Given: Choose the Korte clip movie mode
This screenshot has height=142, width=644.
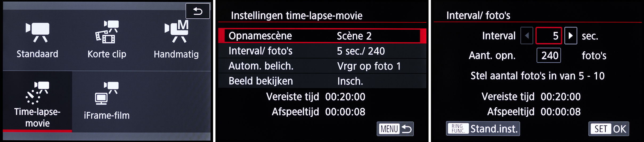Looking at the screenshot, I should (x=107, y=40).
